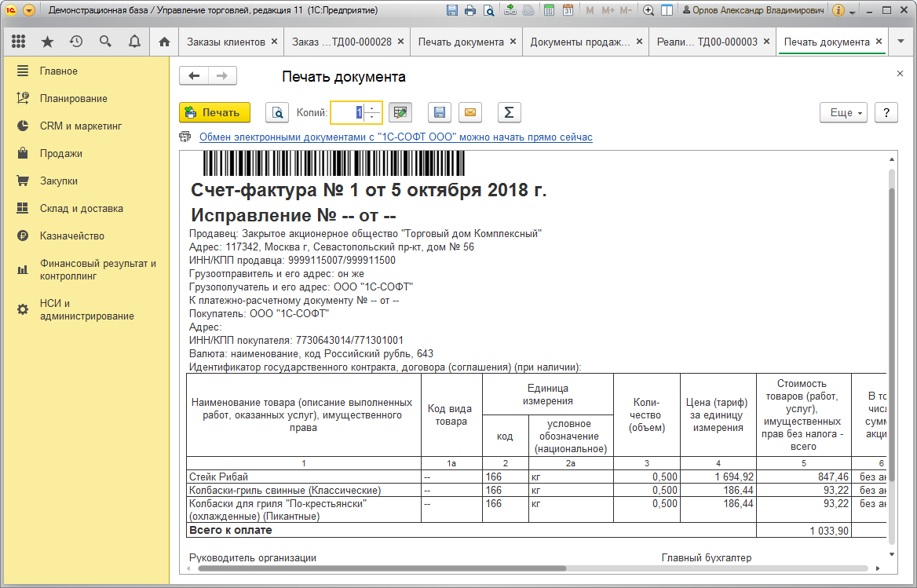The height and width of the screenshot is (588, 917).
Task: Open the favorites star icon
Action: pos(47,42)
